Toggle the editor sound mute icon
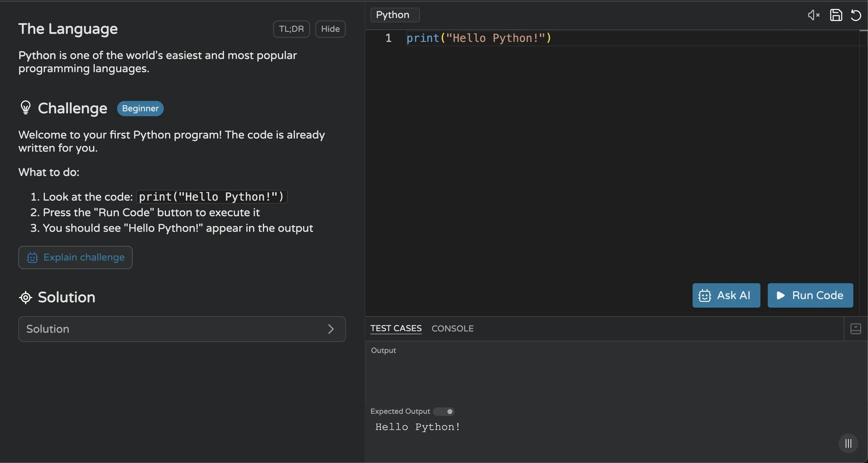868x463 pixels. pos(813,15)
